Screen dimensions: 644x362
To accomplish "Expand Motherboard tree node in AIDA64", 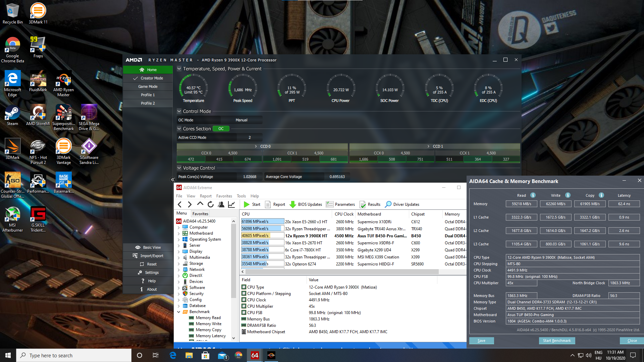I will [x=178, y=233].
